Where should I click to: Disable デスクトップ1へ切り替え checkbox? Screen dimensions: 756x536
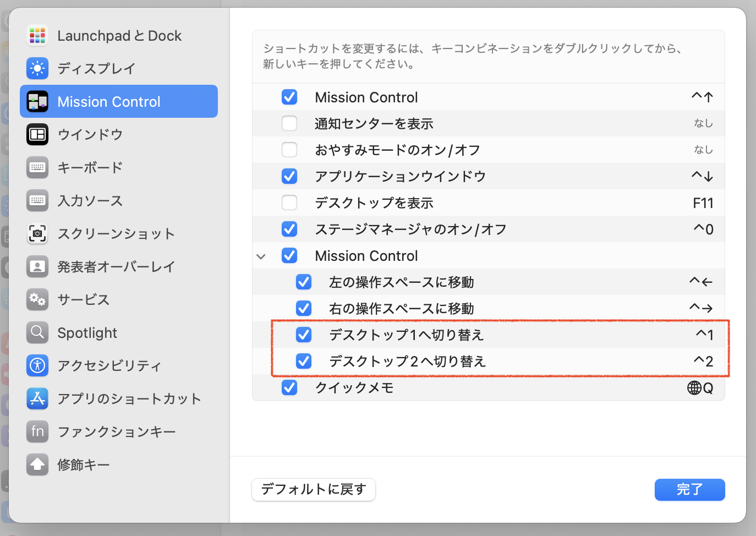pyautogui.click(x=304, y=335)
